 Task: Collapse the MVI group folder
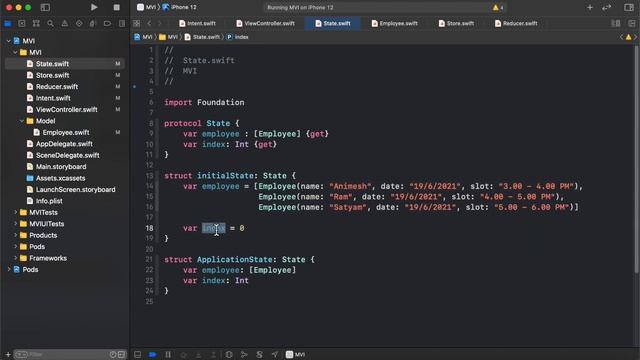(15, 52)
